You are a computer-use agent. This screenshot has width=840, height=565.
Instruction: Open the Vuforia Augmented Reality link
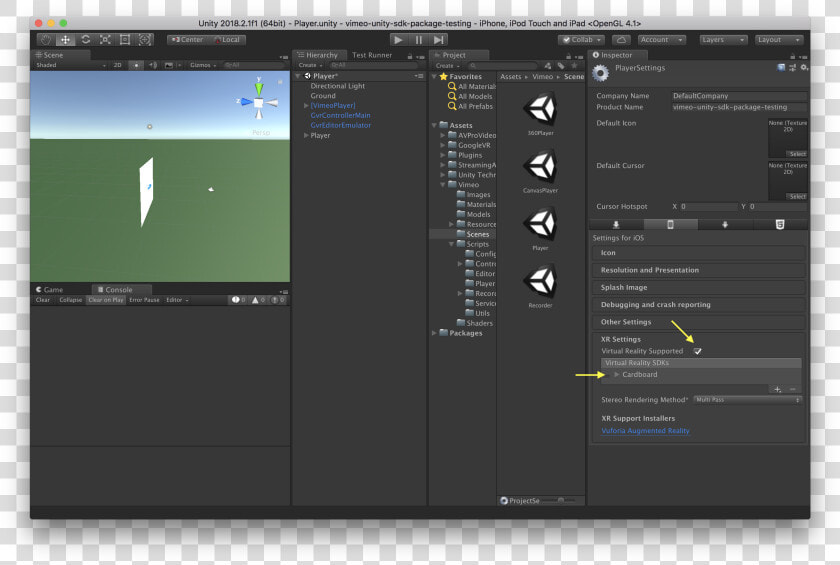click(645, 431)
